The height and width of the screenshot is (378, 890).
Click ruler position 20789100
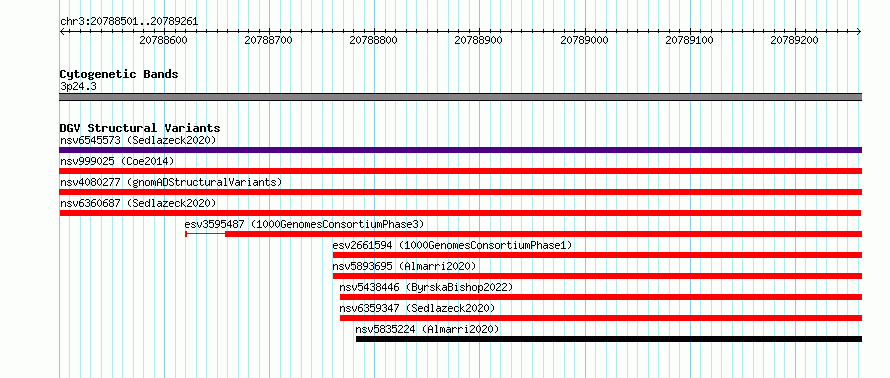(x=689, y=40)
